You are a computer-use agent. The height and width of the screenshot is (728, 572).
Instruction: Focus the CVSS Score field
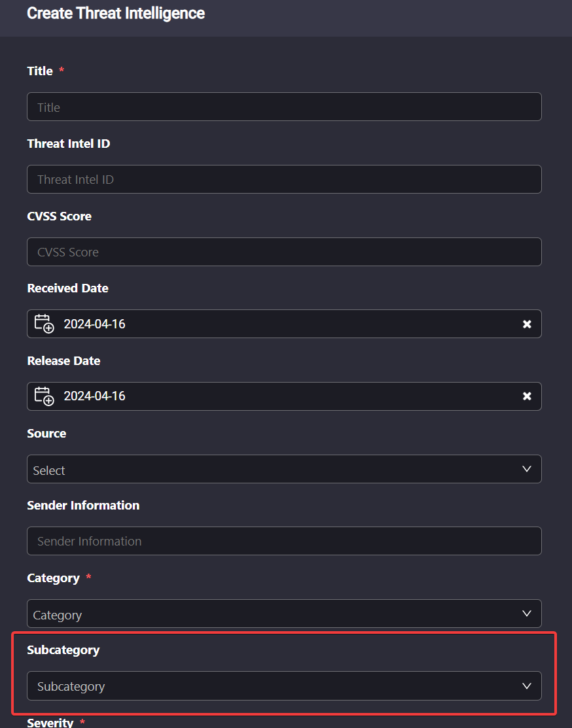[x=284, y=252]
